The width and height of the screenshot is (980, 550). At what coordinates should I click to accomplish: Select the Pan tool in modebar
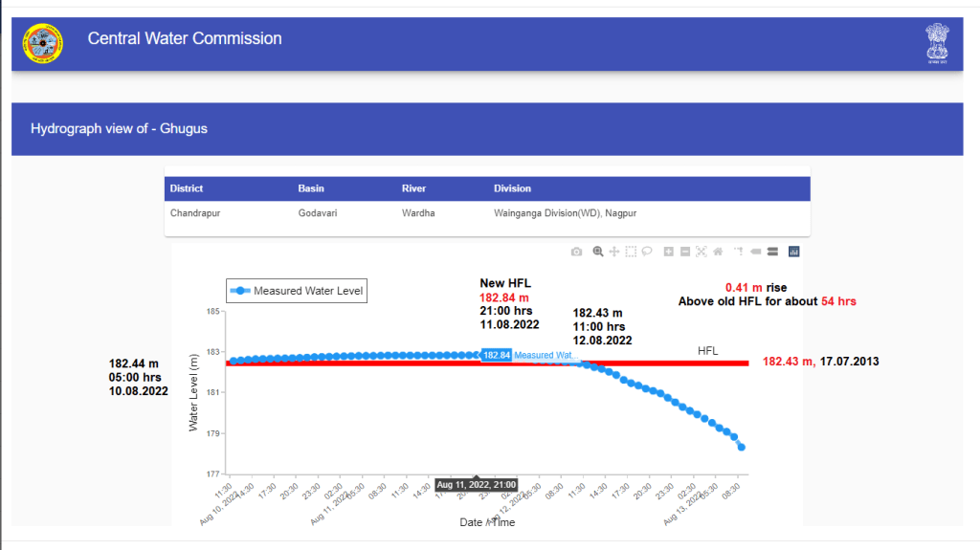614,252
